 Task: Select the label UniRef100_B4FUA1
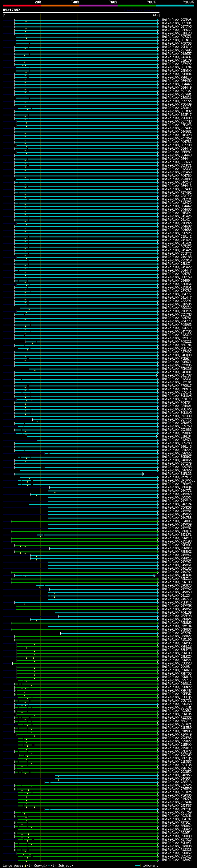[x=176, y=372]
